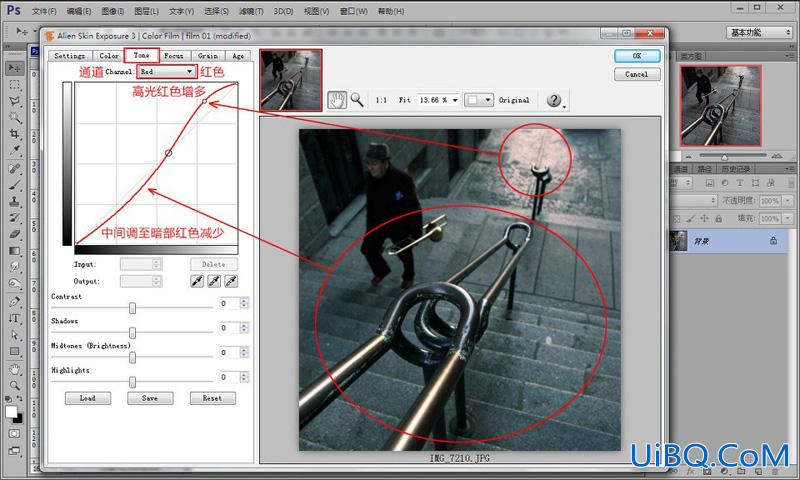Click the 1:1 zoom button
The width and height of the screenshot is (800, 480).
(x=381, y=100)
